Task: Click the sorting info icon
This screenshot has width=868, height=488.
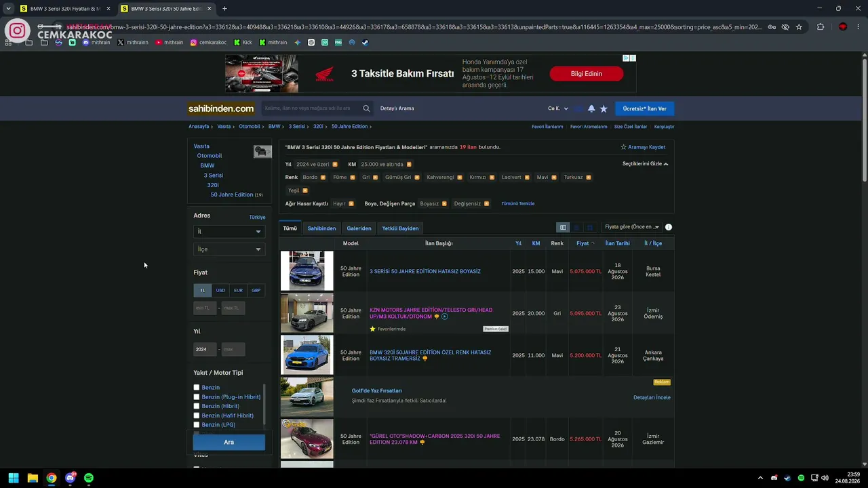Action: click(669, 227)
